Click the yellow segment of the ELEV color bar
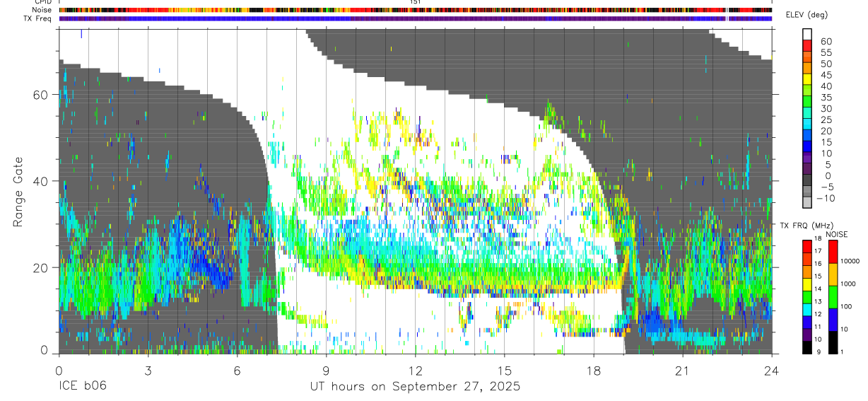Image resolution: width=868 pixels, height=401 pixels. pyautogui.click(x=807, y=80)
